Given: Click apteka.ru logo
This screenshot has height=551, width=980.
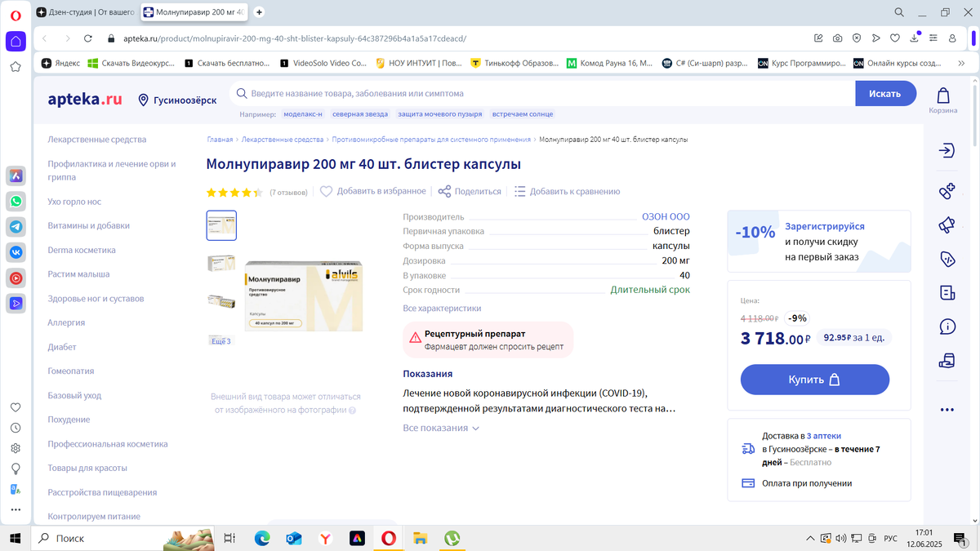Looking at the screenshot, I should [85, 100].
